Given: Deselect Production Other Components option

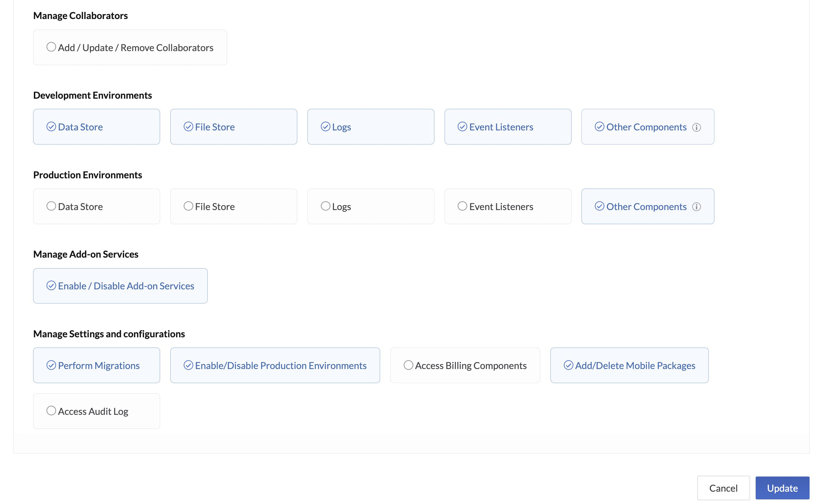Looking at the screenshot, I should coord(599,206).
